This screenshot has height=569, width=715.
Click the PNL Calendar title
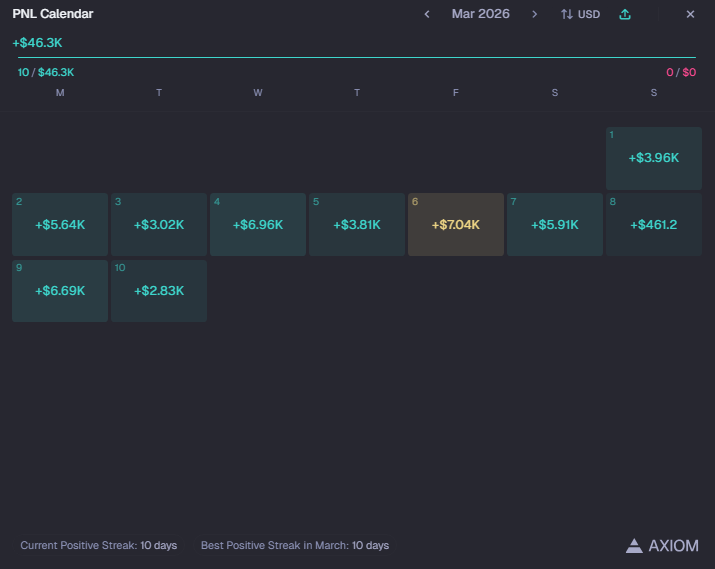53,14
